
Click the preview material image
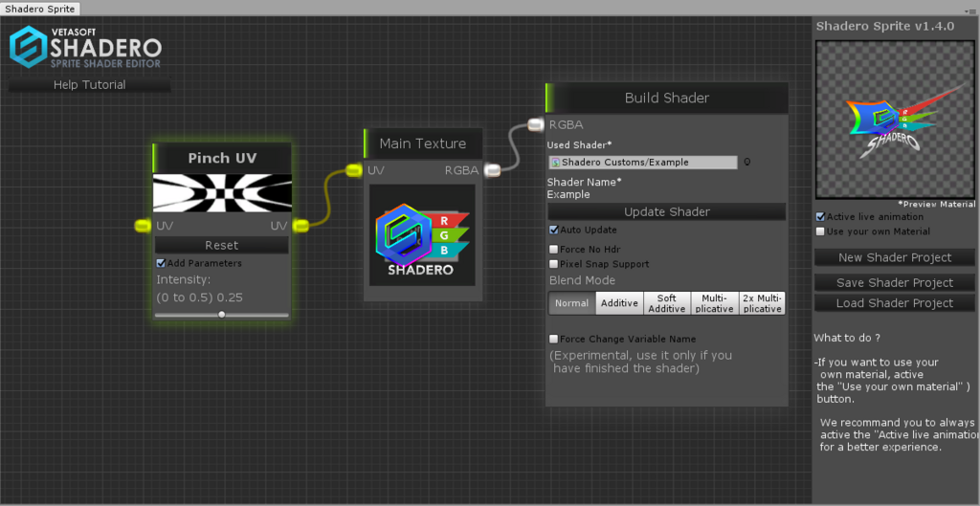895,118
